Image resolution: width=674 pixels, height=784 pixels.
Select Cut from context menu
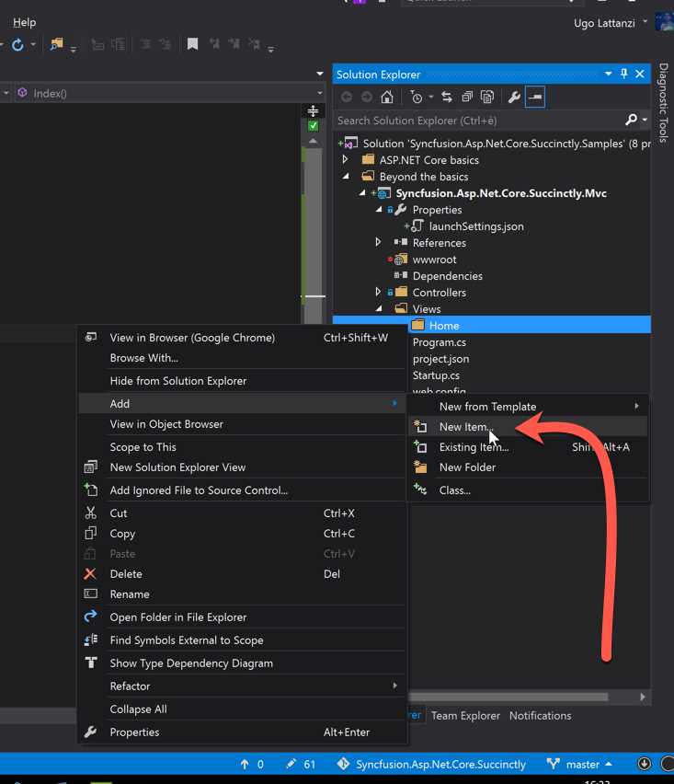tap(243, 513)
